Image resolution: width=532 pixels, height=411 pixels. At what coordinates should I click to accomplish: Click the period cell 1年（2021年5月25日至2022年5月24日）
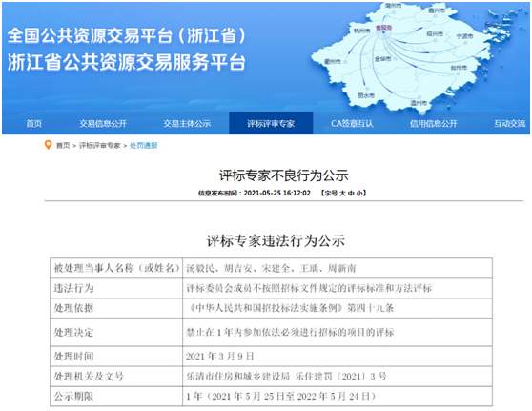click(x=338, y=396)
